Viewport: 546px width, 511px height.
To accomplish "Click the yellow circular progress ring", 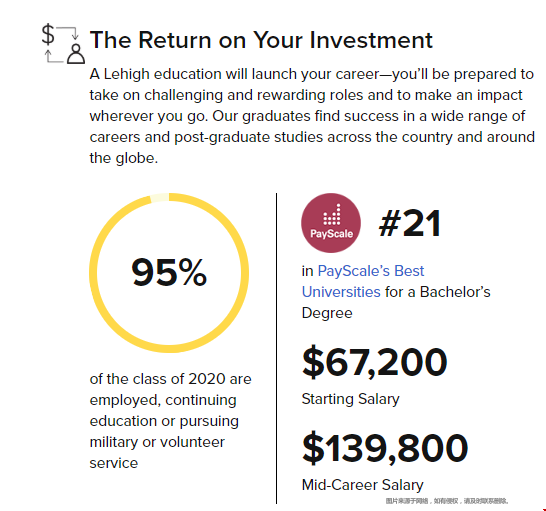I will coord(169,273).
